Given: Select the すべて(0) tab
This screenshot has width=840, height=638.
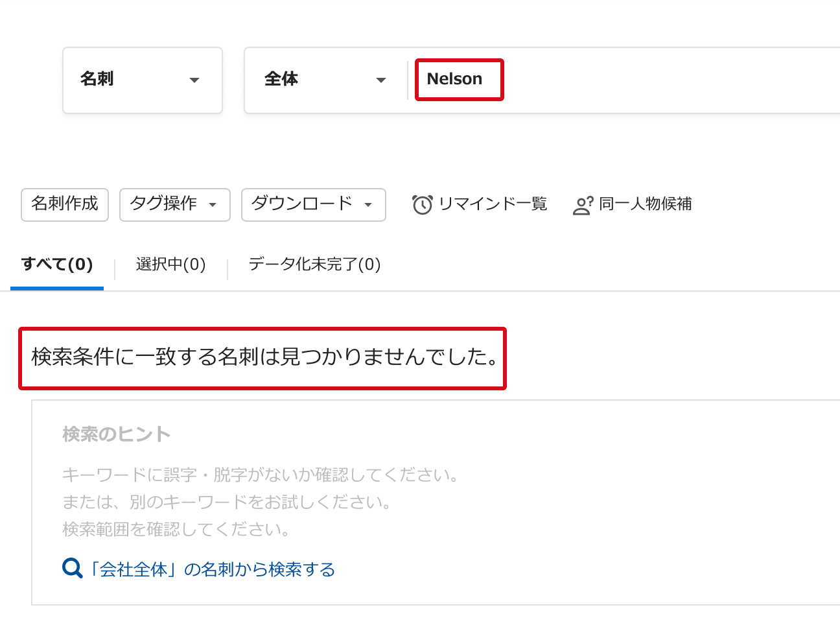Looking at the screenshot, I should pyautogui.click(x=57, y=265).
